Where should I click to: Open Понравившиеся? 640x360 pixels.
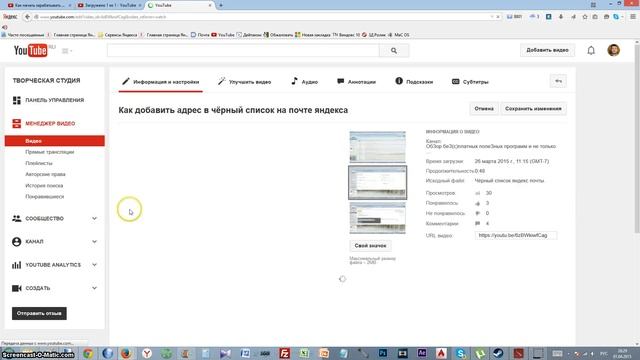pos(44,197)
